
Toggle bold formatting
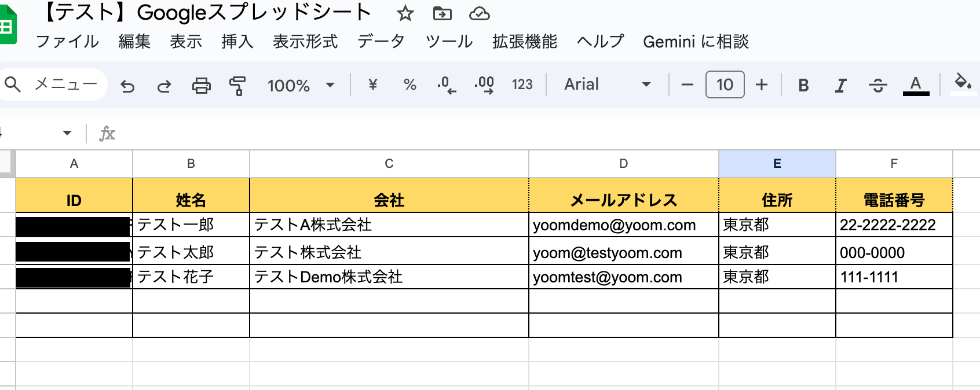click(x=803, y=86)
